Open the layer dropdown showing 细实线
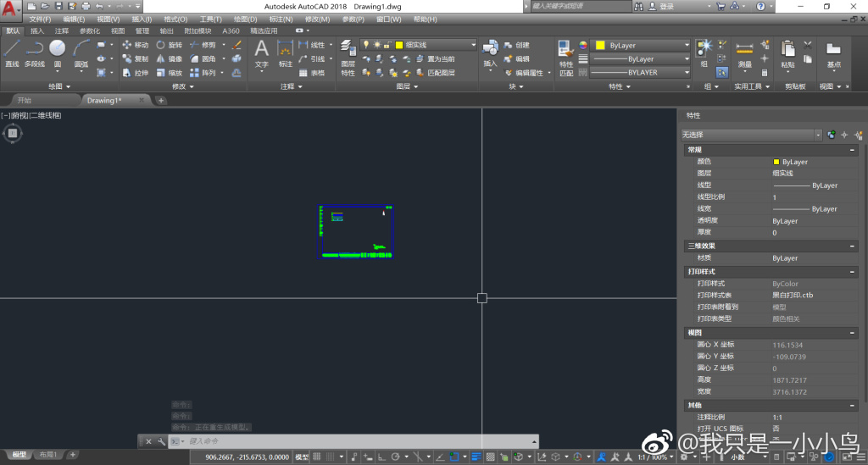 point(418,45)
